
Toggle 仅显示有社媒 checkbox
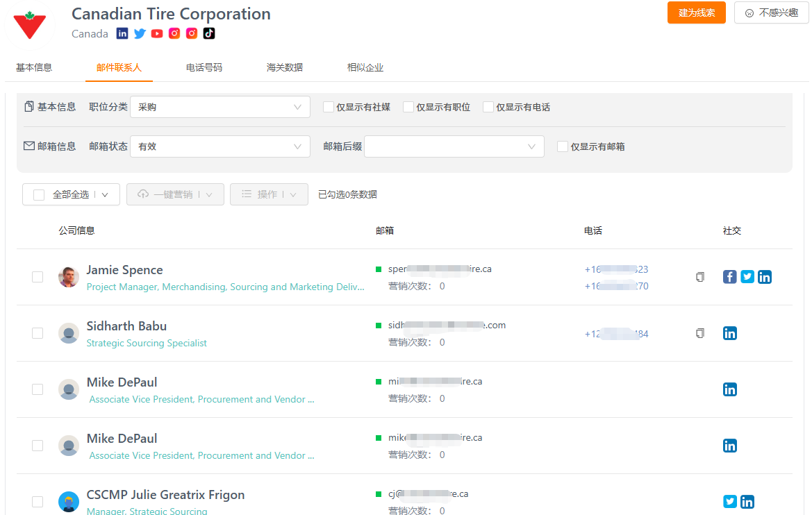[x=329, y=107]
